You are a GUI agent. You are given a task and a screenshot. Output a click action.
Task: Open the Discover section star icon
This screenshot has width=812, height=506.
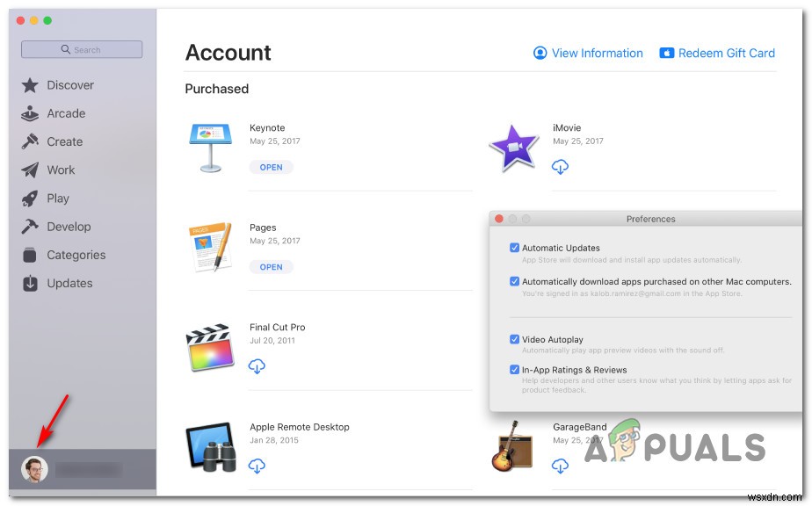click(30, 85)
